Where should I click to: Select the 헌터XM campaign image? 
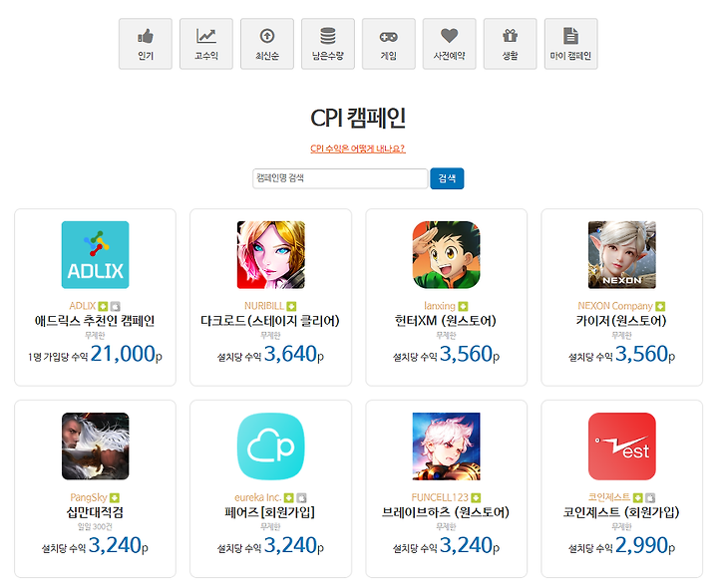[x=447, y=255]
